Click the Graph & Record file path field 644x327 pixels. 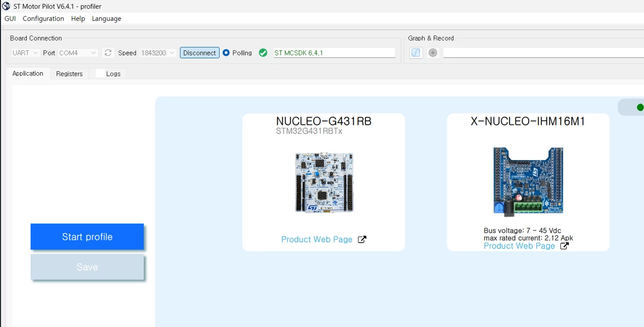[543, 53]
